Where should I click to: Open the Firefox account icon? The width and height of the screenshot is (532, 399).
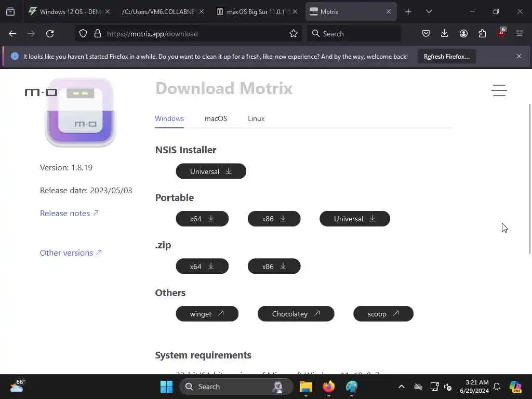463,34
